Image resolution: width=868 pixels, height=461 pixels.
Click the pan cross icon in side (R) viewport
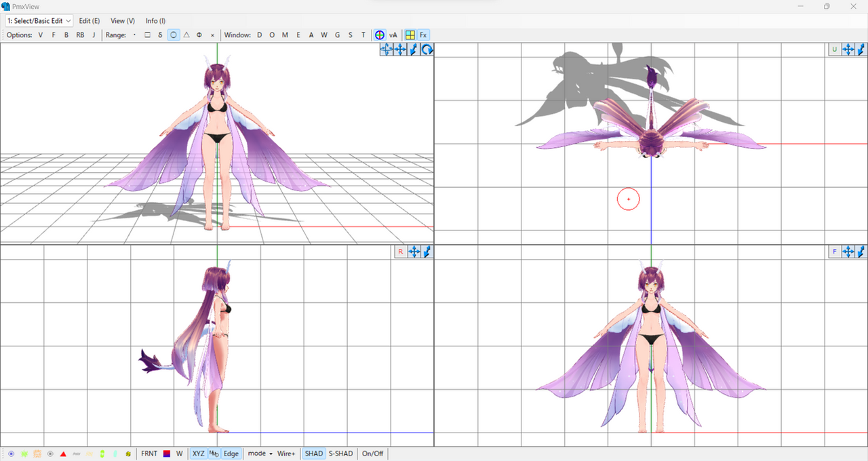(x=414, y=252)
